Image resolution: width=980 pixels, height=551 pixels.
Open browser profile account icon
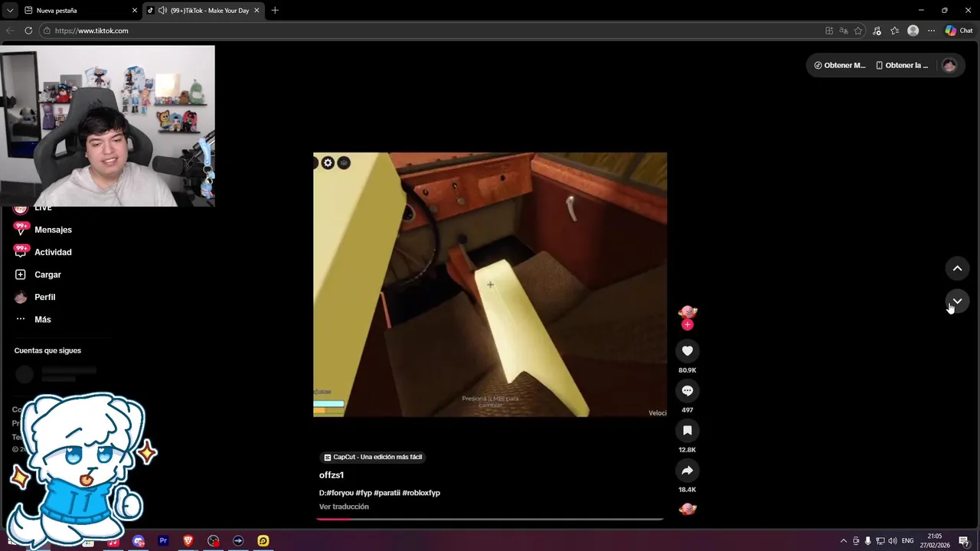click(913, 31)
